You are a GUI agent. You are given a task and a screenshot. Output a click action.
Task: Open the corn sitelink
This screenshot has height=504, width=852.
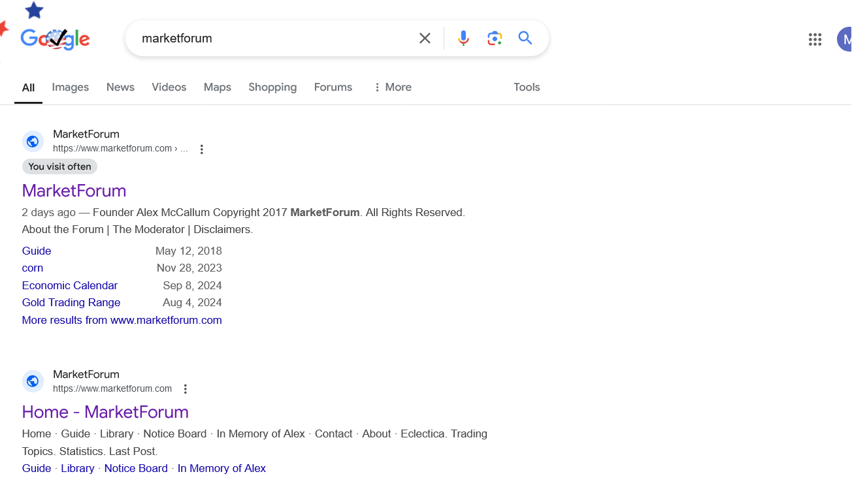33,268
